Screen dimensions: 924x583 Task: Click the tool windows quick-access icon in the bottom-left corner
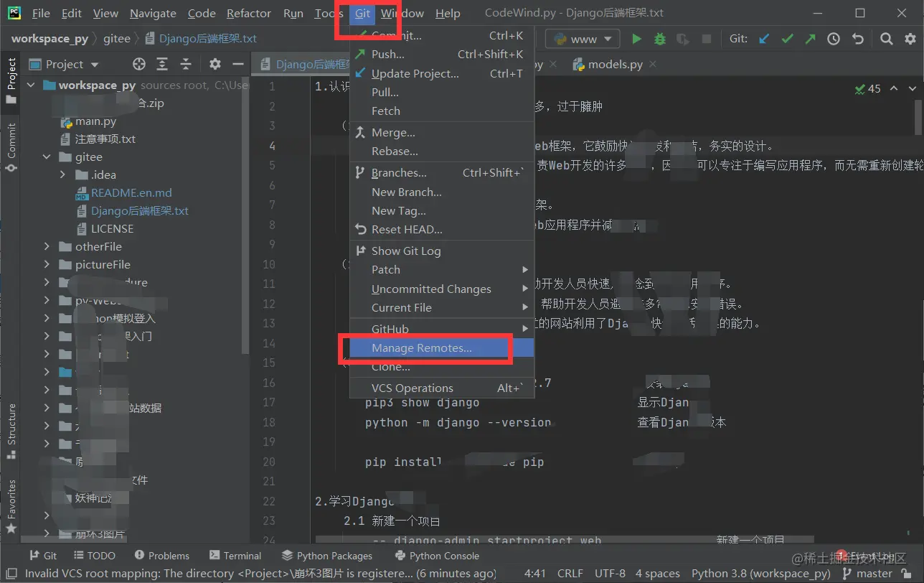10,574
